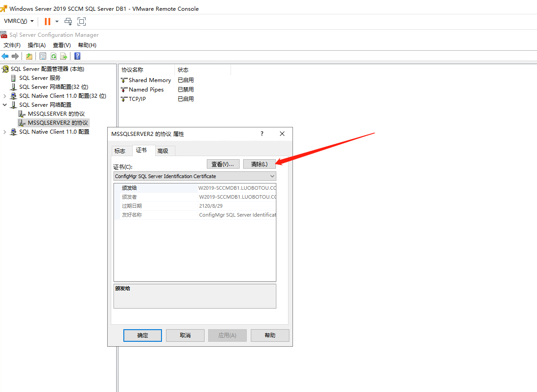The height and width of the screenshot is (392, 537).
Task: Select the Named Pipes row text
Action: pyautogui.click(x=146, y=90)
